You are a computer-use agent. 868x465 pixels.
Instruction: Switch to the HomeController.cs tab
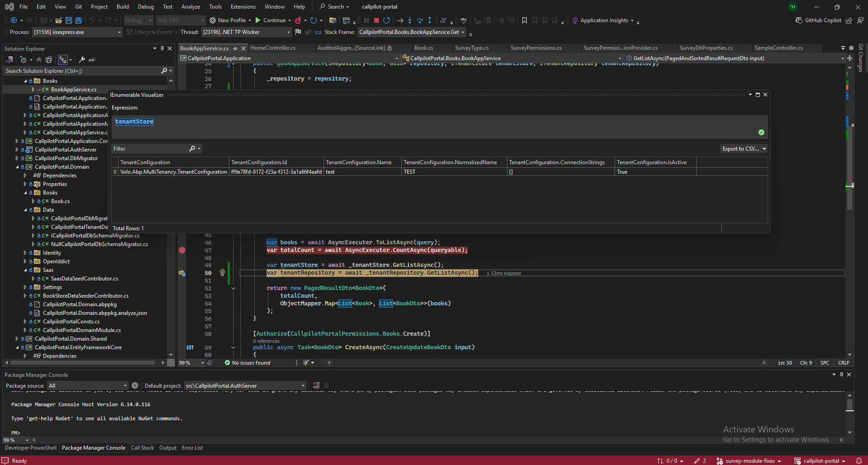click(273, 48)
